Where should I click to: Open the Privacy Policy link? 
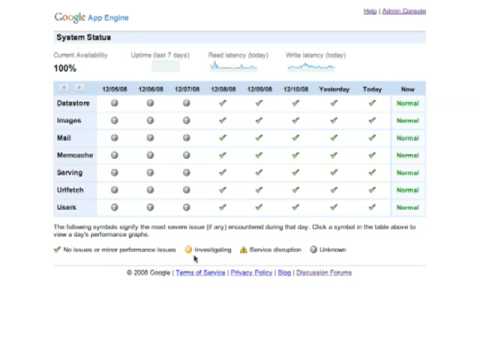[x=252, y=273]
